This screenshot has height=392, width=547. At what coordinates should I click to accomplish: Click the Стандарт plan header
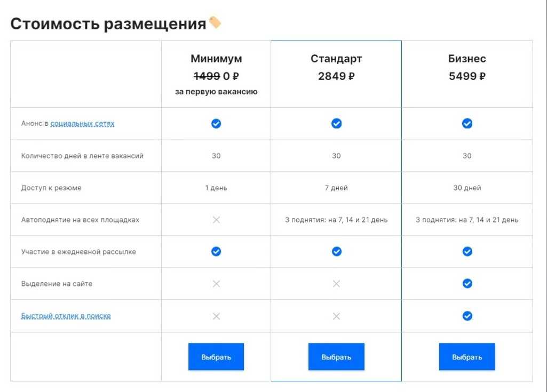[x=336, y=59]
